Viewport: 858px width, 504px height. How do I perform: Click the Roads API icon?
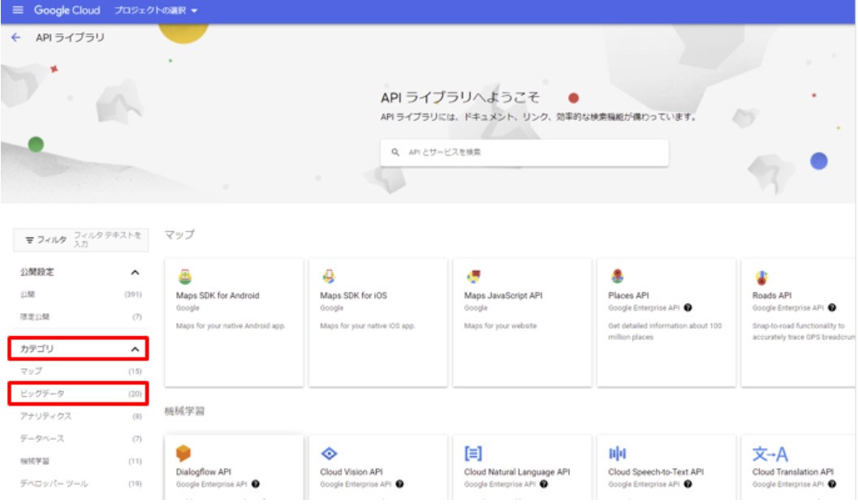(761, 278)
